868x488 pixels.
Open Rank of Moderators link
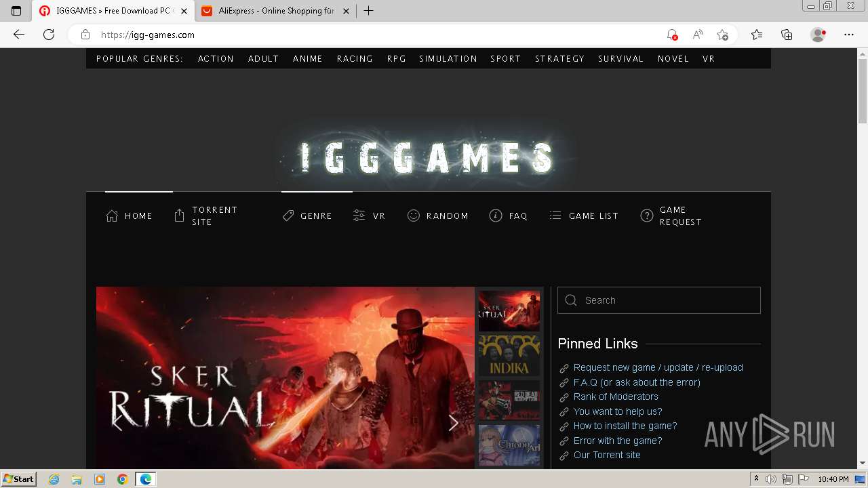pos(616,396)
